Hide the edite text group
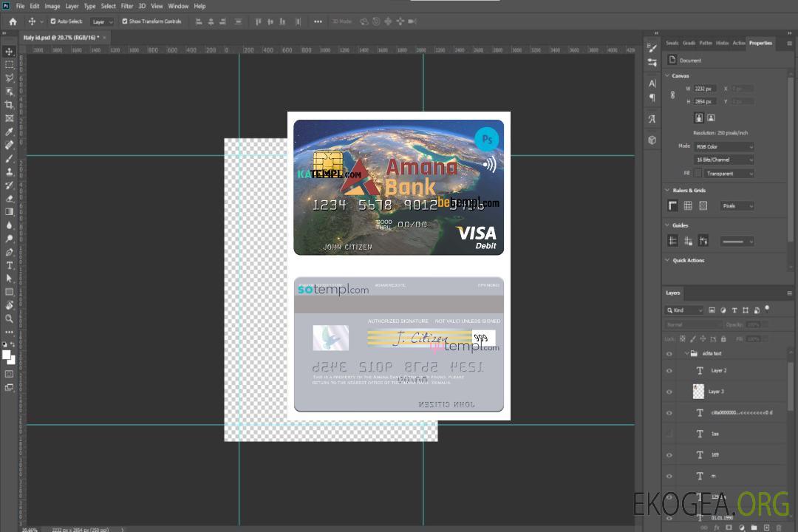The width and height of the screenshot is (798, 532). pyautogui.click(x=669, y=354)
